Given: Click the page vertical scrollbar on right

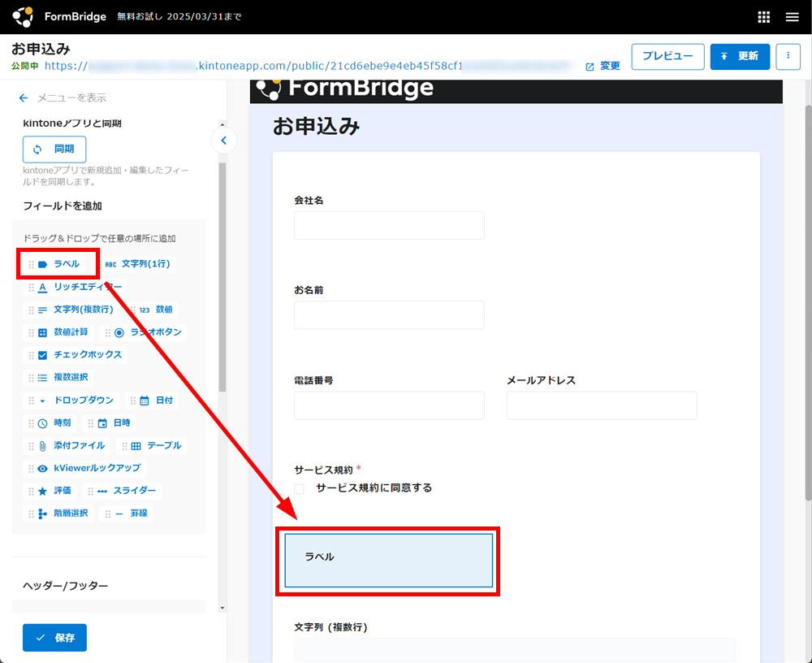Looking at the screenshot, I should tap(809, 303).
